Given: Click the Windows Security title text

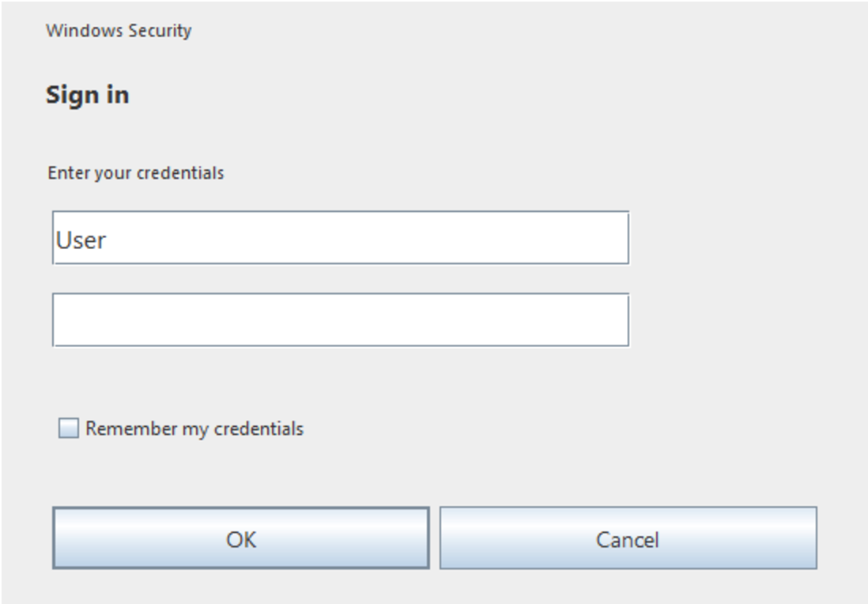Looking at the screenshot, I should (119, 32).
